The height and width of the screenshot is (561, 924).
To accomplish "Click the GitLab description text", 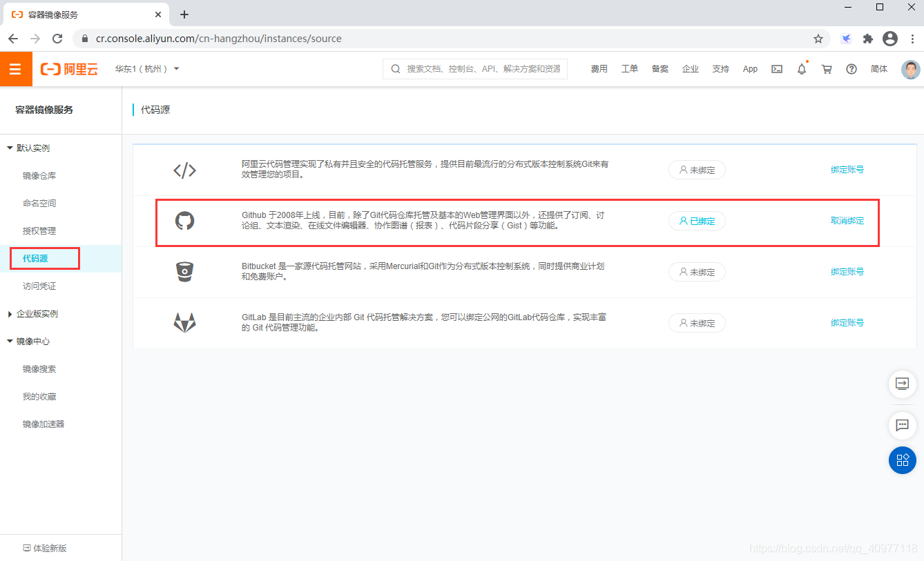I will (x=425, y=322).
